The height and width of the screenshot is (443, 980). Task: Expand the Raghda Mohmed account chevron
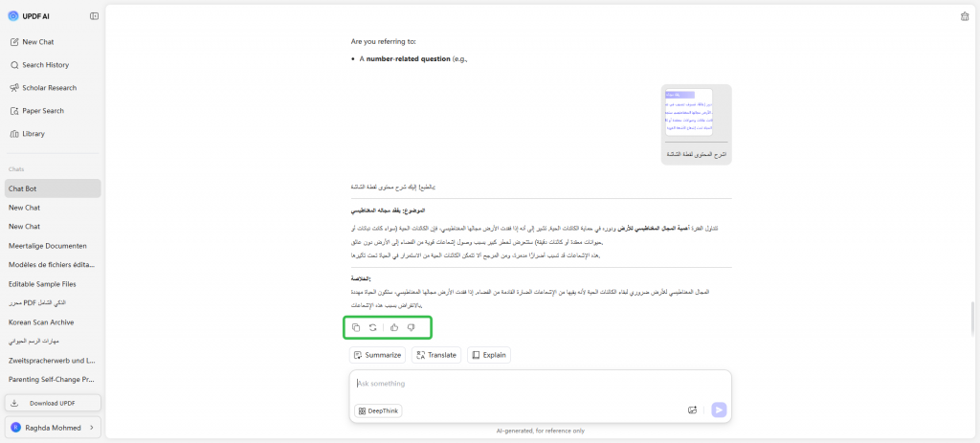[92, 428]
